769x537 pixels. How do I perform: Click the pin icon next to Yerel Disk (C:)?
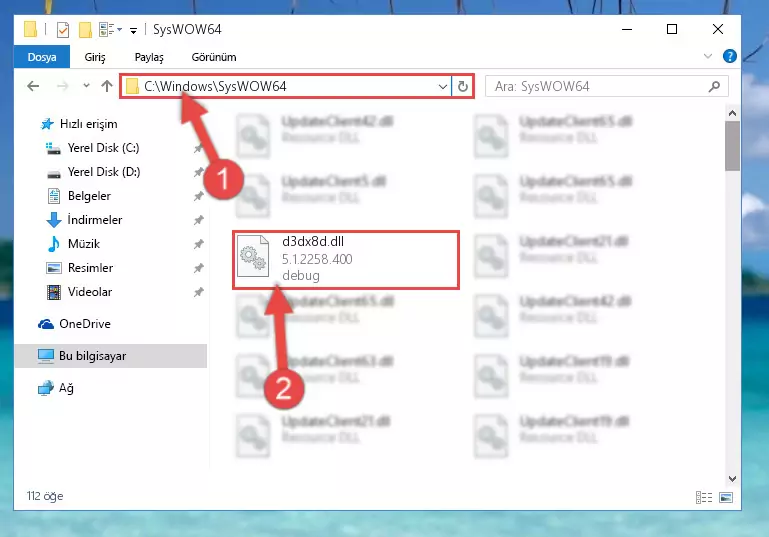pos(198,148)
